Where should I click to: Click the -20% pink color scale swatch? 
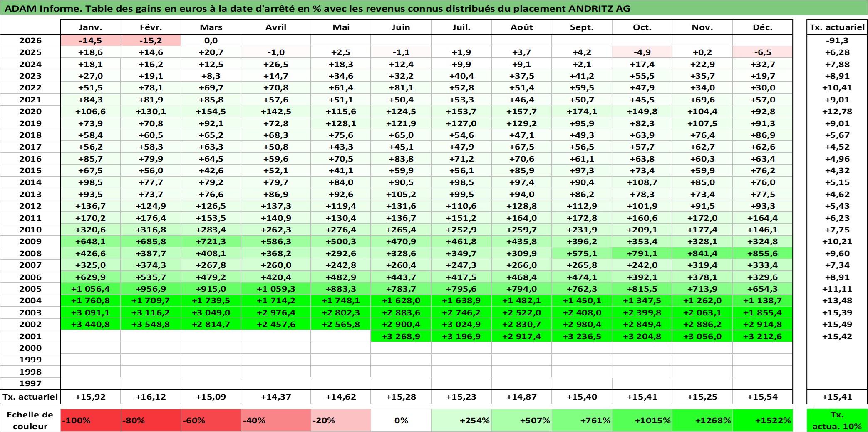[341, 420]
